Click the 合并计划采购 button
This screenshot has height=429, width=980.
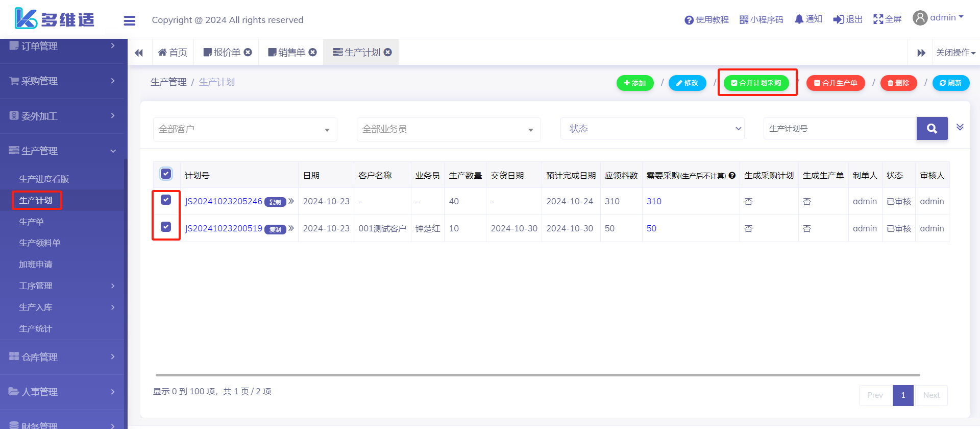(x=756, y=83)
